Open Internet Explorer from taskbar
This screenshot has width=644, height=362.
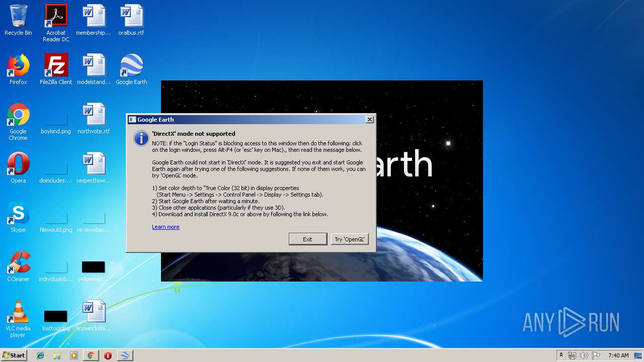(x=40, y=355)
